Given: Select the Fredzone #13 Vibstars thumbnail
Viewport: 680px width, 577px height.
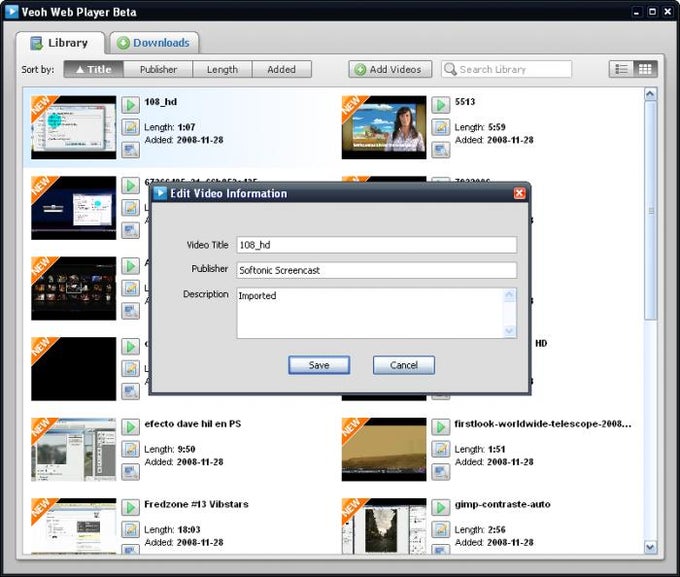Looking at the screenshot, I should pyautogui.click(x=74, y=526).
